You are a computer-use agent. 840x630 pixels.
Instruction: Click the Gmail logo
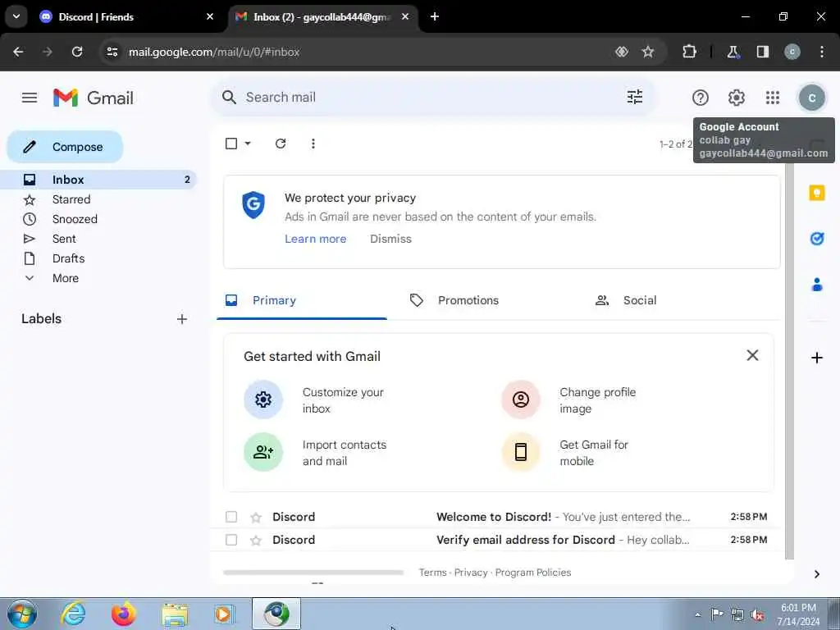94,98
